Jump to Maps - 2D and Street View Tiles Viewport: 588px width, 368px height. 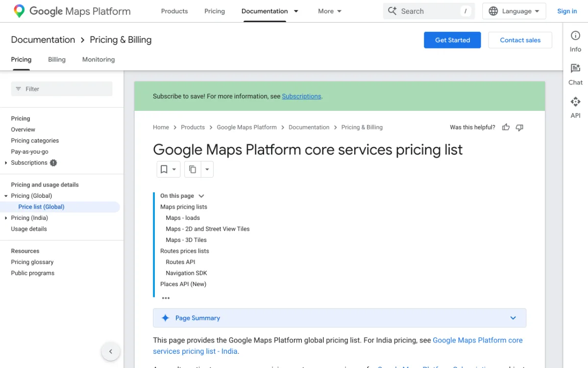(208, 229)
